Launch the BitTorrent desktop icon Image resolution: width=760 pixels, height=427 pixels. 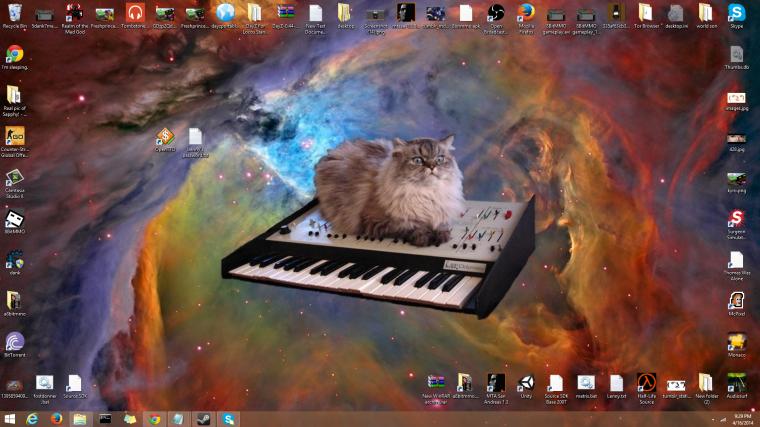[x=15, y=345]
